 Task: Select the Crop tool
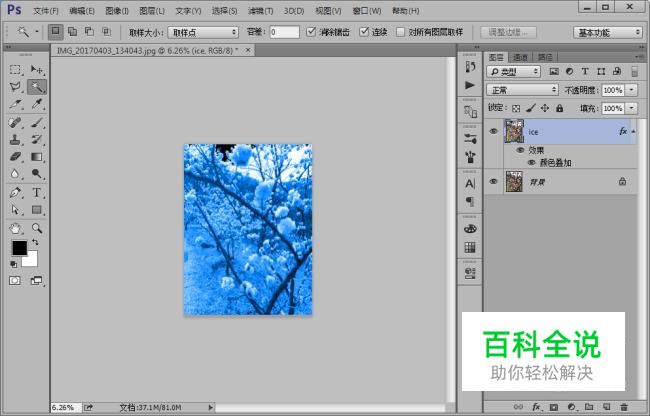tap(15, 104)
